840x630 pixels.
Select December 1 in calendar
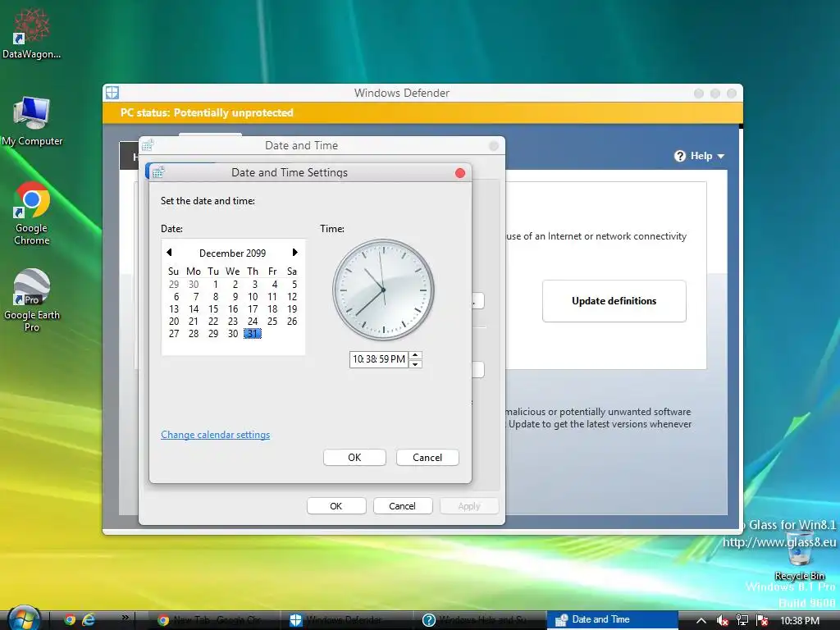pyautogui.click(x=215, y=285)
